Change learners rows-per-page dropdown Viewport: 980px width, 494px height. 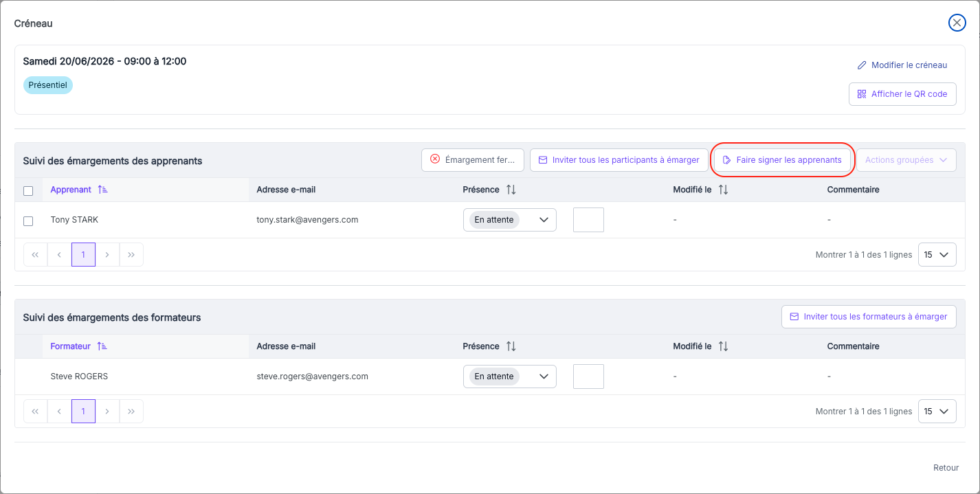tap(937, 254)
